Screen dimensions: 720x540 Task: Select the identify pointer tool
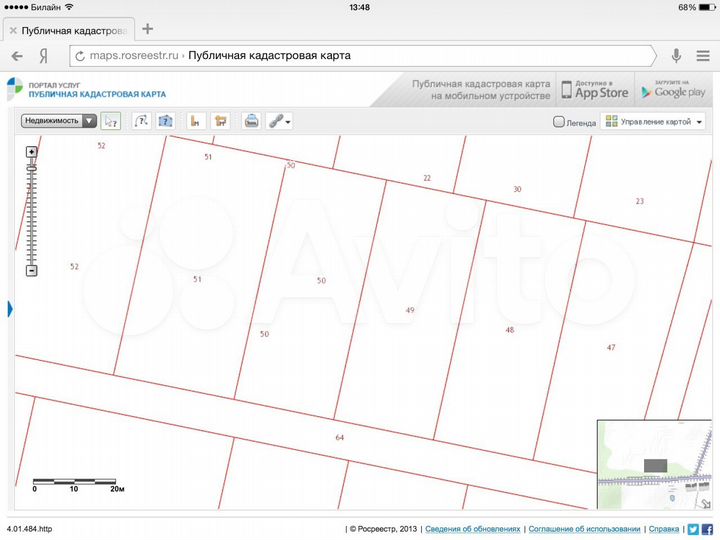(111, 121)
